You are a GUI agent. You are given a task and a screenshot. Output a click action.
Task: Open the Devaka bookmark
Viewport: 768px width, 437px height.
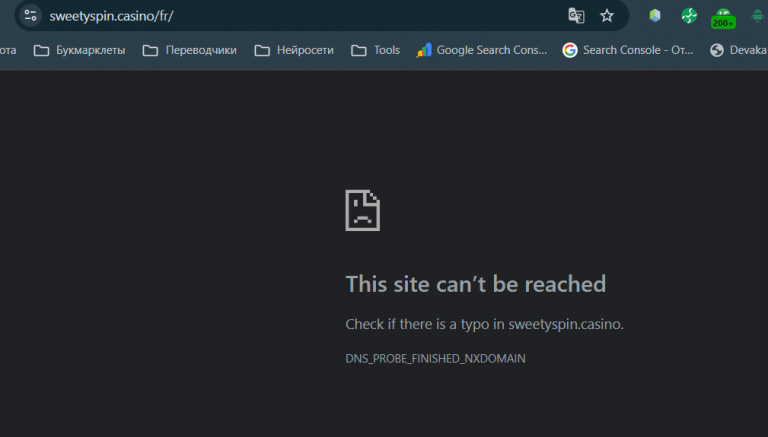[x=739, y=50]
